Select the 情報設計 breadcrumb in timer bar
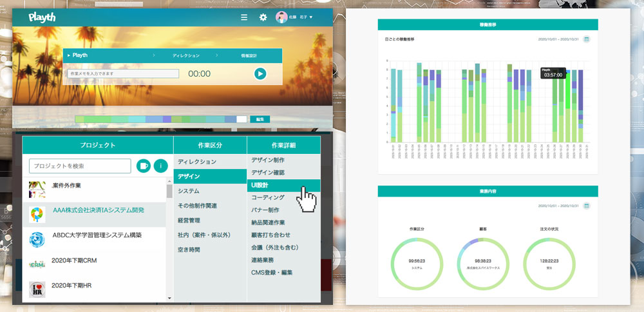This screenshot has height=312, width=644. tap(249, 55)
